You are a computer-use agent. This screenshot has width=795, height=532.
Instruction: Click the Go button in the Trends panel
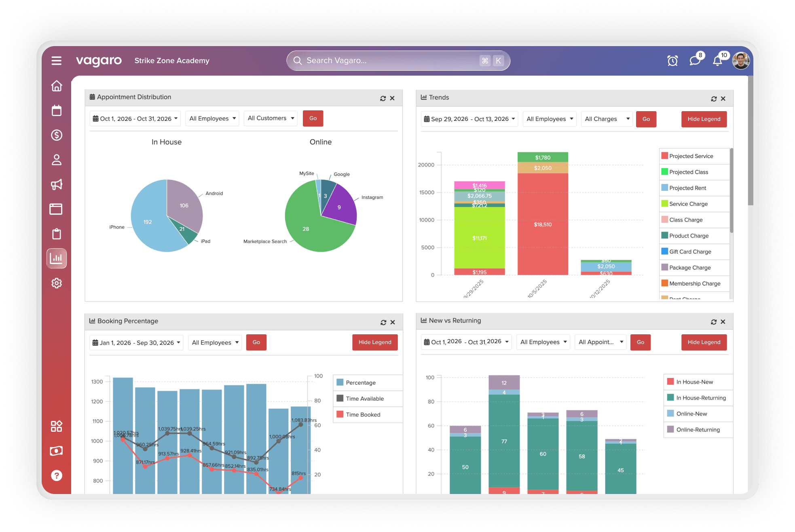(x=646, y=119)
